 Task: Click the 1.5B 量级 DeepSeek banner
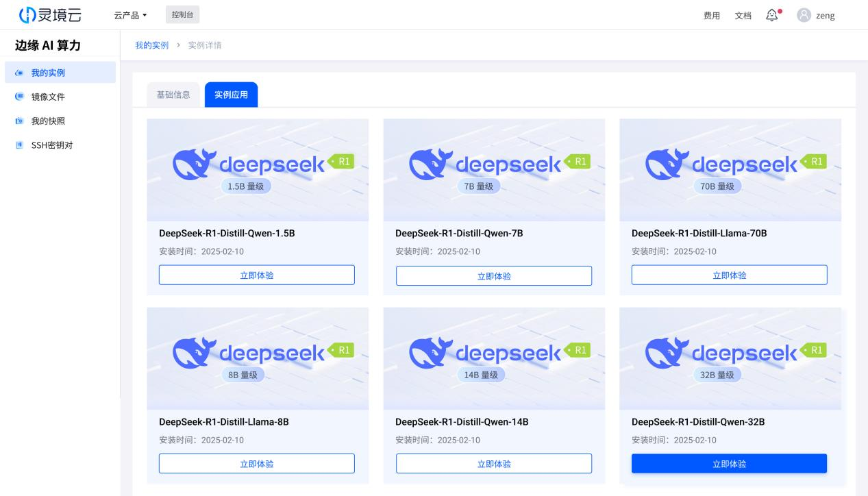[x=258, y=170]
